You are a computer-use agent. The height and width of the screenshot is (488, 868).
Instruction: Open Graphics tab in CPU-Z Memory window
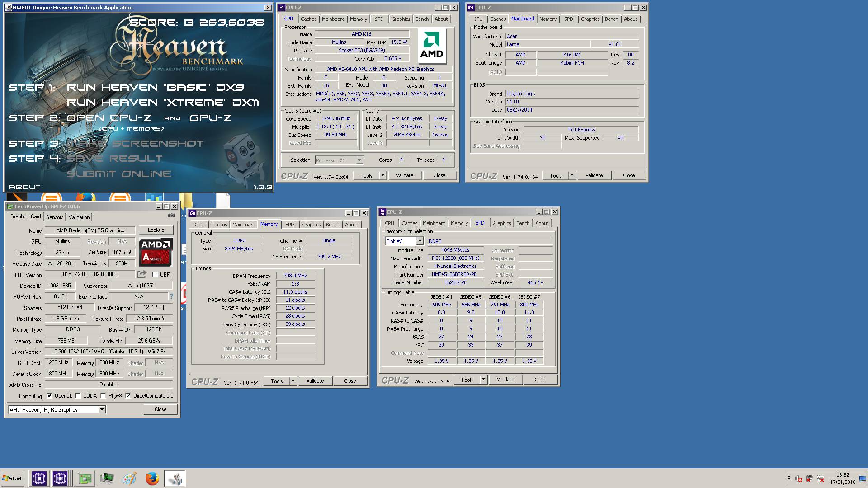311,225
